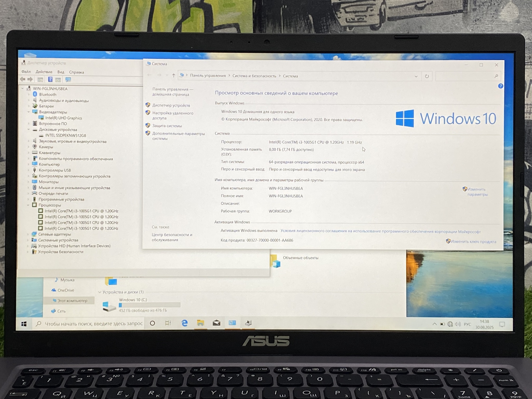The width and height of the screenshot is (532, 399).
Task: Click the scan hardware monitor toolbar icon
Action: [x=68, y=79]
